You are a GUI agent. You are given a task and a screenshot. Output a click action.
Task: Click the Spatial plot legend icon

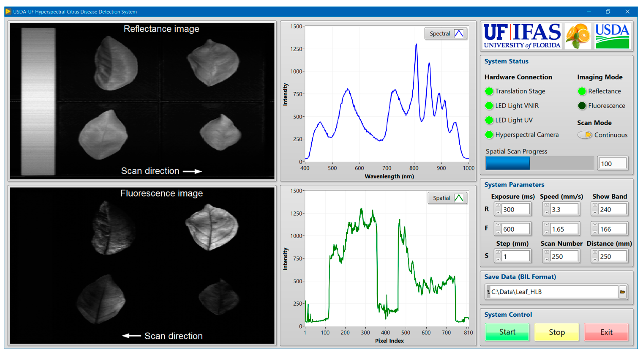point(459,198)
